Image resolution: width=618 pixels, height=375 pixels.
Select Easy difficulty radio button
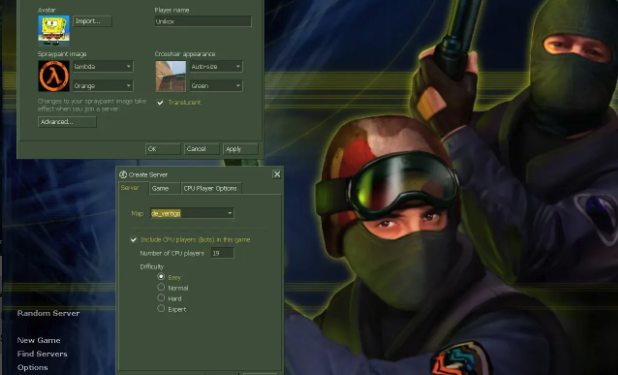coord(161,277)
